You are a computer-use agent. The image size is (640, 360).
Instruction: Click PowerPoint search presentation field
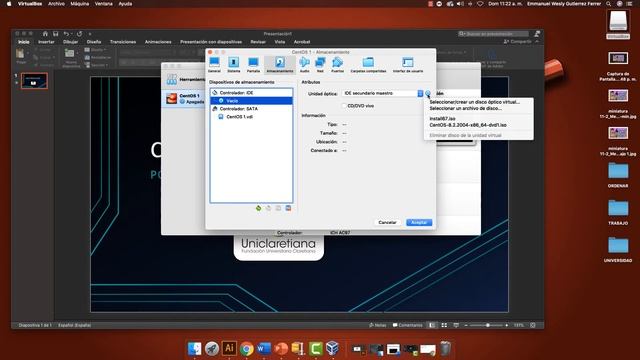[x=493, y=34]
